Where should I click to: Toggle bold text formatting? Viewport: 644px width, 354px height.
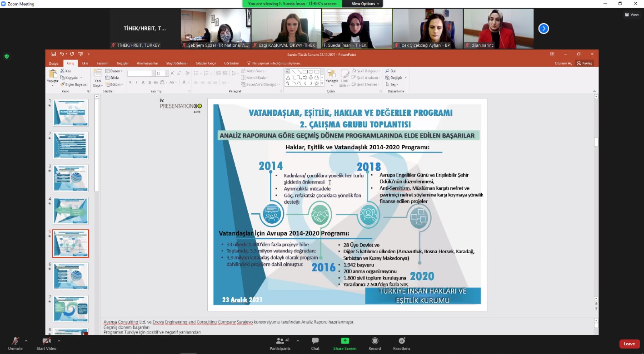130,82
